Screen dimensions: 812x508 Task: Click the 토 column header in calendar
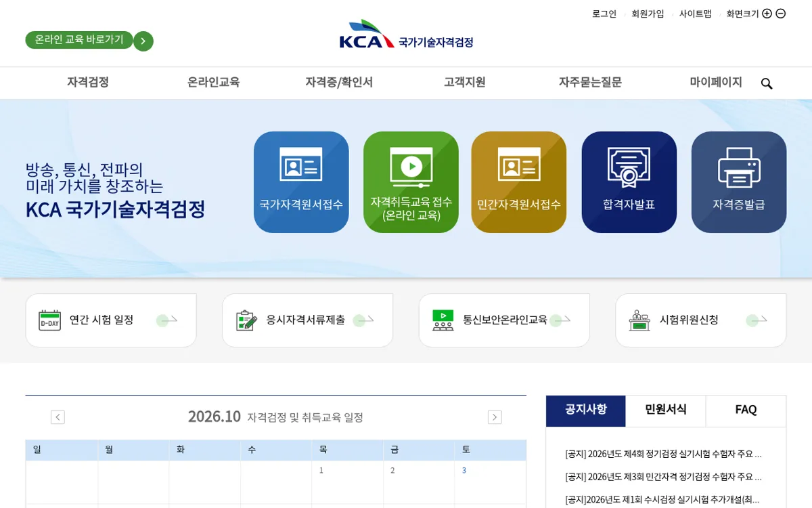coord(491,450)
